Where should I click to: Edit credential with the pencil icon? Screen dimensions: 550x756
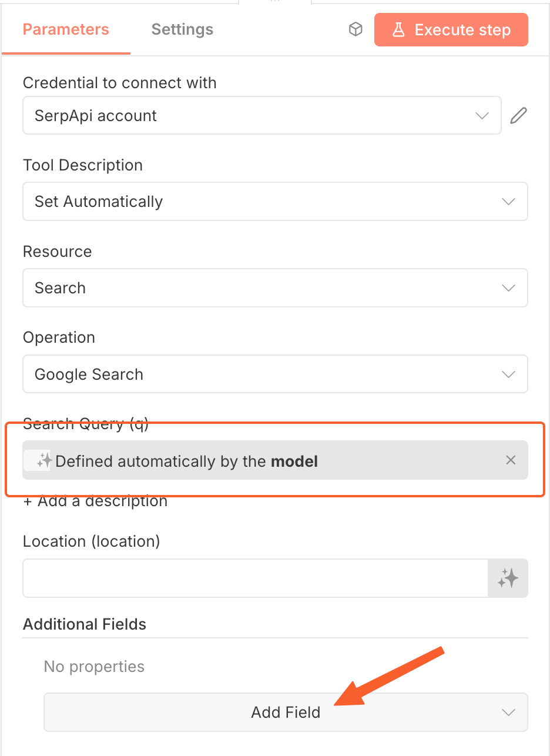point(518,115)
